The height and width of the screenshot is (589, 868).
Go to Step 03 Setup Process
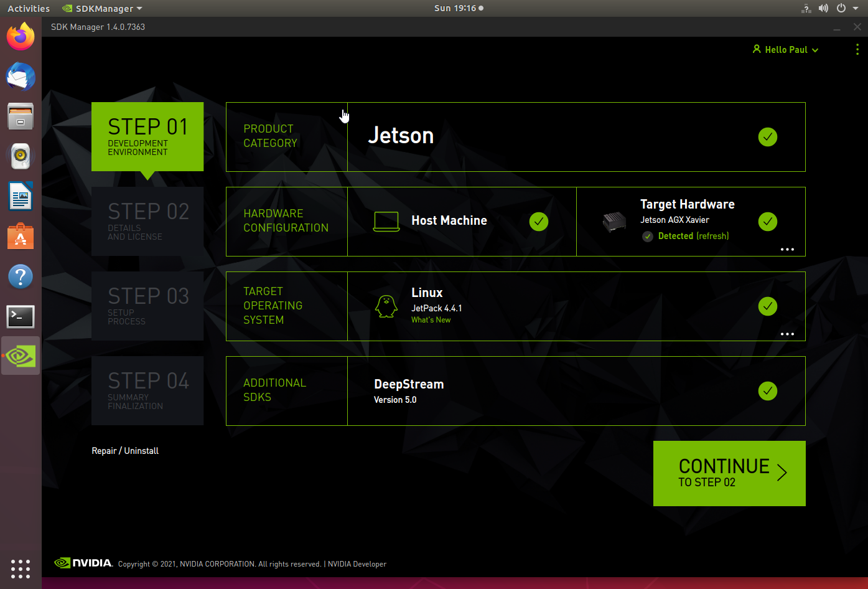pos(147,306)
